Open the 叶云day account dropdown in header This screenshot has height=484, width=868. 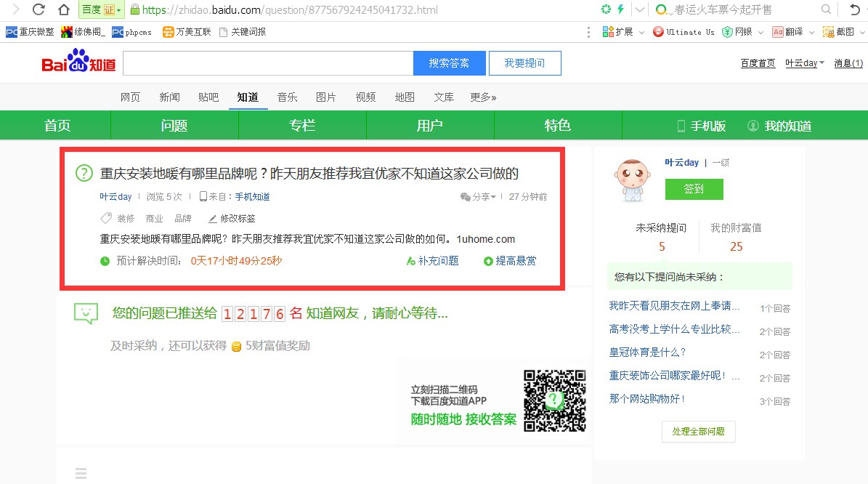[x=805, y=63]
